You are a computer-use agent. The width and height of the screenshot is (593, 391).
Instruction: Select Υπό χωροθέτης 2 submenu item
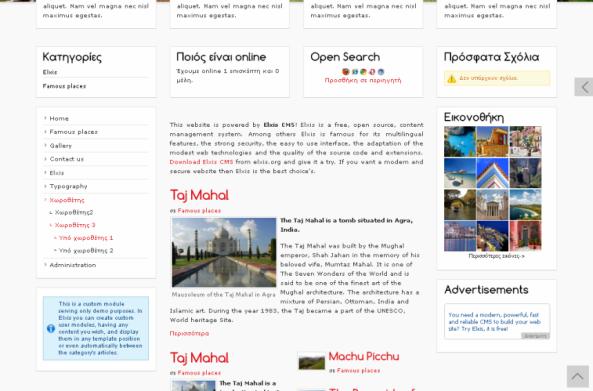pyautogui.click(x=86, y=251)
